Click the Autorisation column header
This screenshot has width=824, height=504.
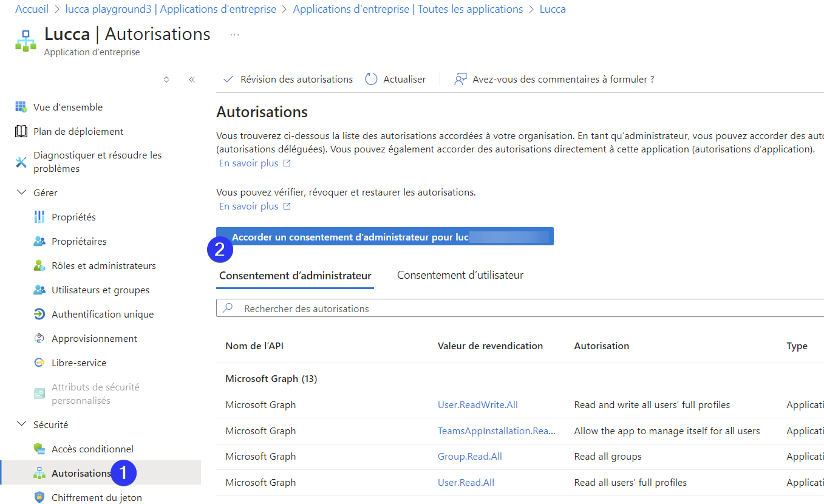point(602,346)
